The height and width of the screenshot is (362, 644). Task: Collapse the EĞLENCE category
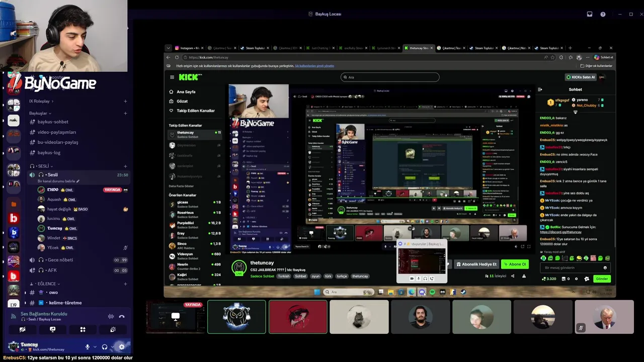(x=45, y=284)
